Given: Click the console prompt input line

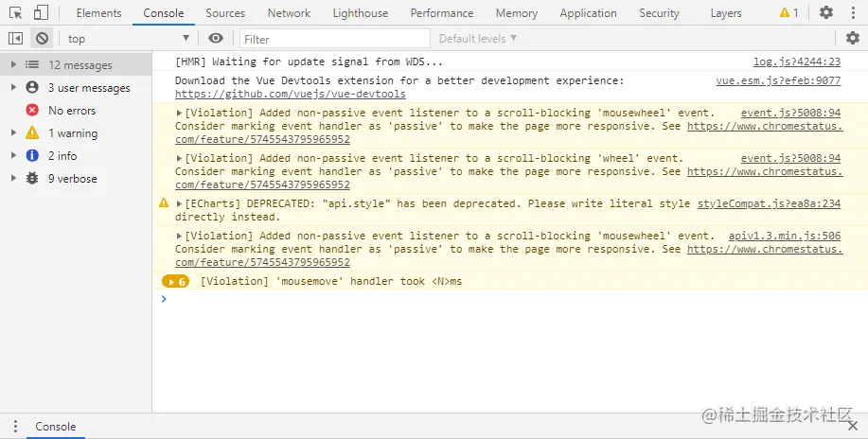Looking at the screenshot, I should [509, 299].
